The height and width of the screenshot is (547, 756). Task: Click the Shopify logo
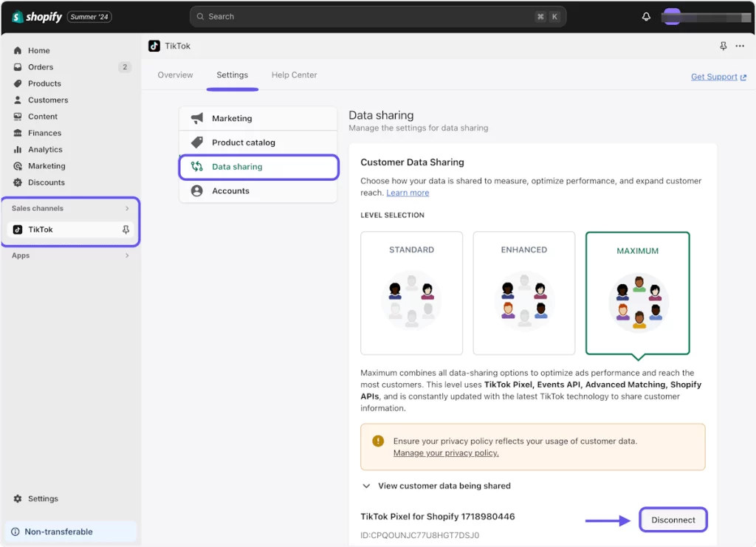tap(37, 17)
